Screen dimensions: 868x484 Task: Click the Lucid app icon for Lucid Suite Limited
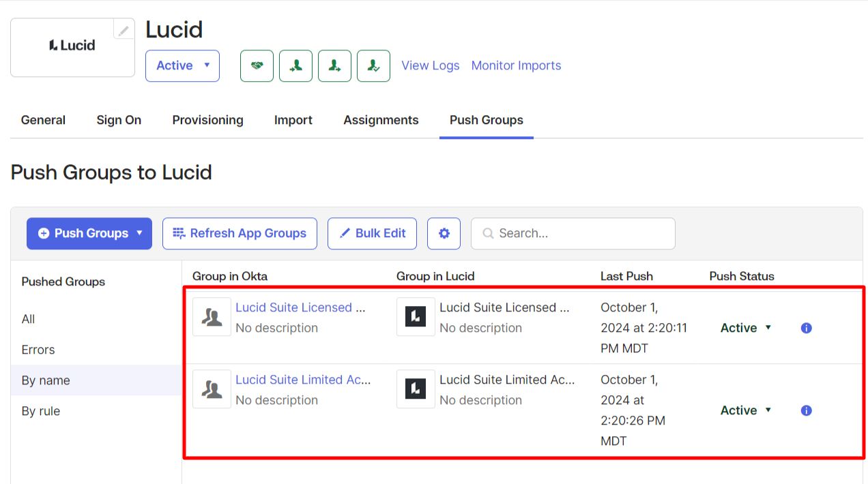(416, 389)
